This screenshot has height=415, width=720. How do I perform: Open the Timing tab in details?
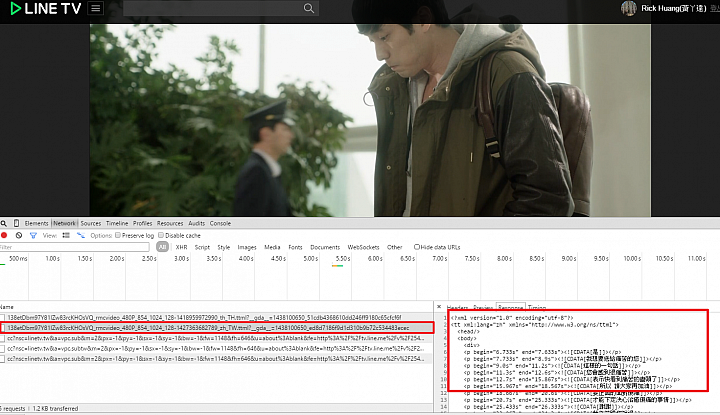click(x=537, y=308)
